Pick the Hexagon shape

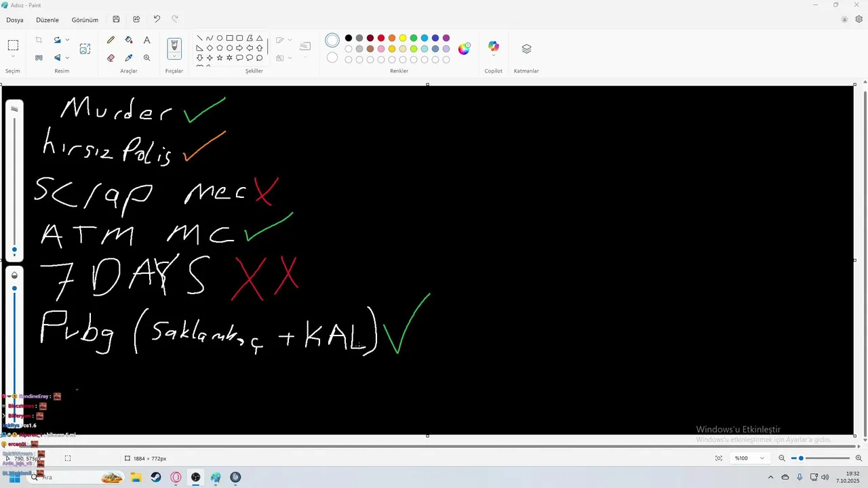pos(230,48)
